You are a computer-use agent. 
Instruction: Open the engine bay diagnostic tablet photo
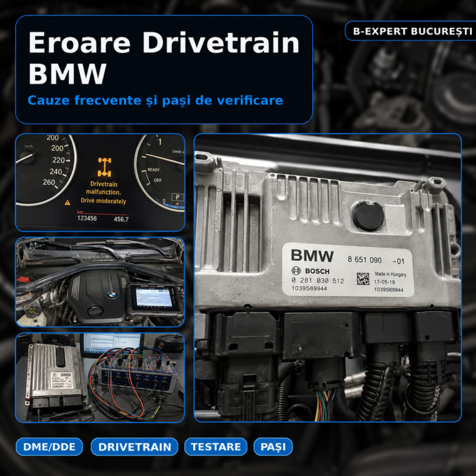(x=100, y=282)
